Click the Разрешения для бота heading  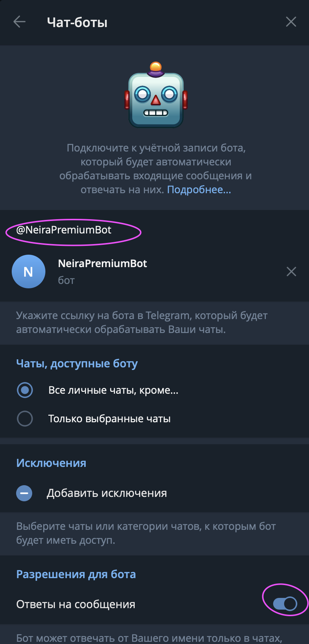tap(76, 574)
